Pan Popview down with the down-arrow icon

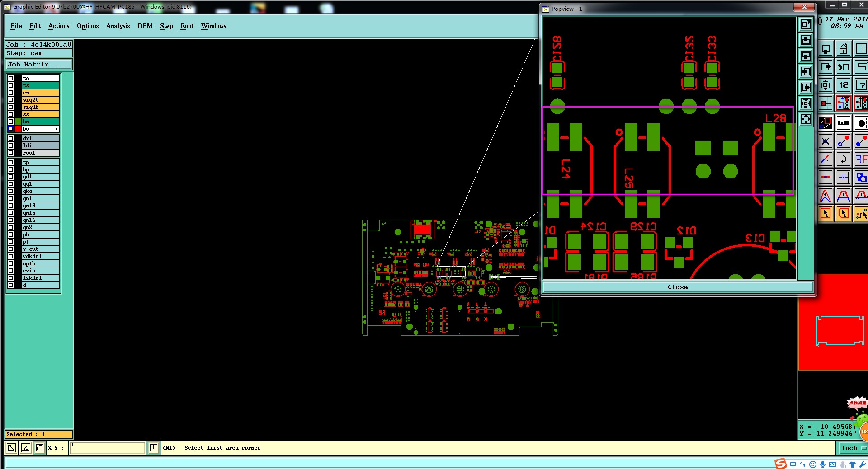click(806, 56)
